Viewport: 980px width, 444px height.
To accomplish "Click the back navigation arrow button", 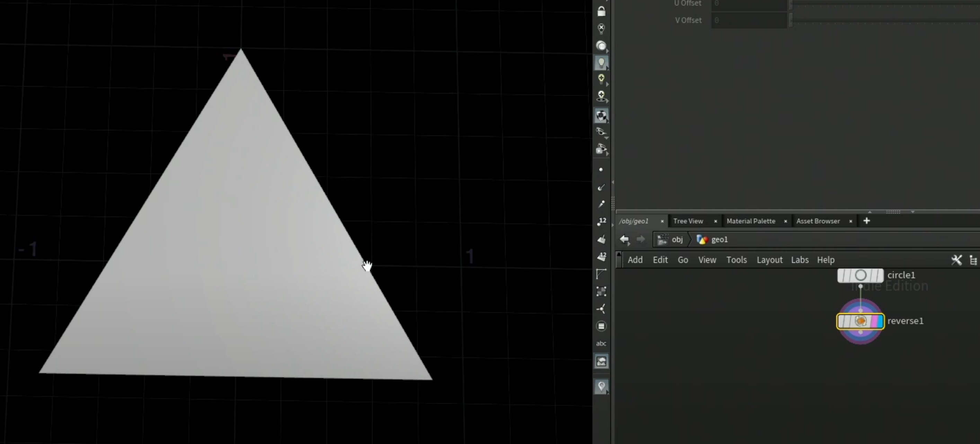I will pos(624,239).
